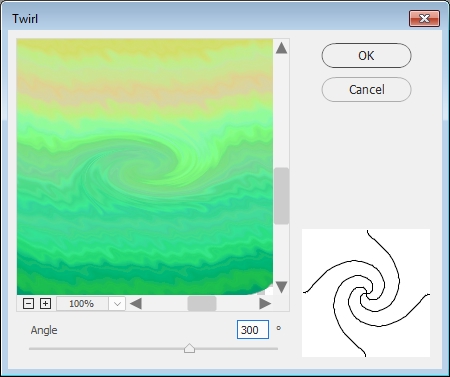Viewport: 450px width, 377px height.
Task: Click the zoom out minus icon
Action: coord(28,304)
